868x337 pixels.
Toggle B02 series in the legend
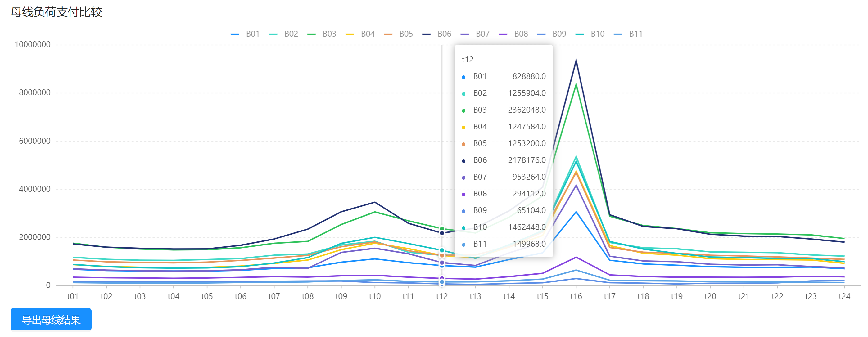point(283,34)
